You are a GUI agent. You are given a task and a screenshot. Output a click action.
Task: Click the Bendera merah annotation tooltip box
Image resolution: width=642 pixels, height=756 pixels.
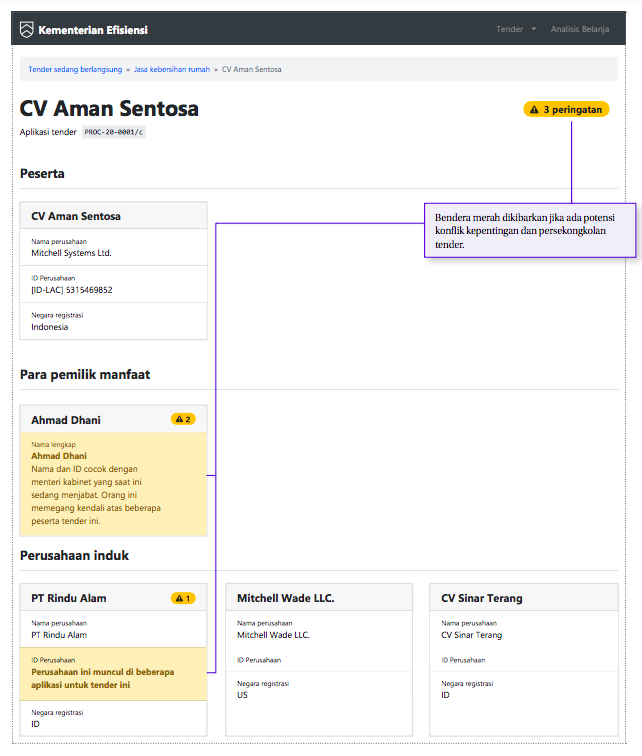529,230
